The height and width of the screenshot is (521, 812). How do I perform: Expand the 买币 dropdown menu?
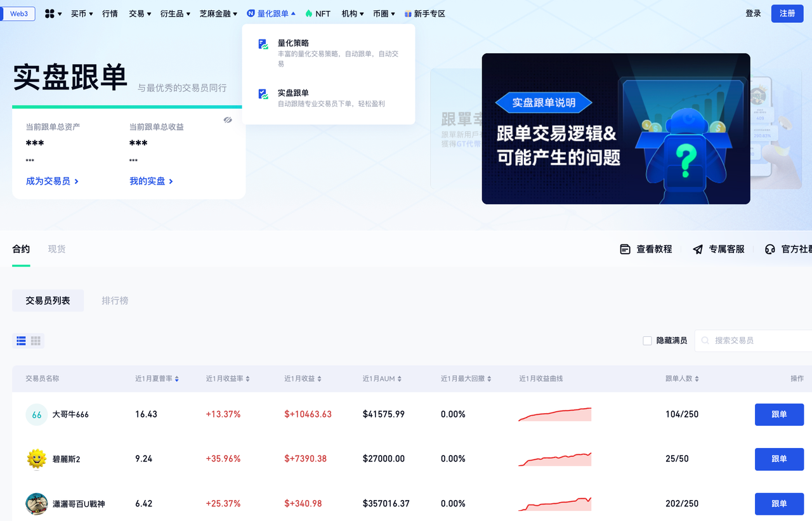tap(82, 13)
